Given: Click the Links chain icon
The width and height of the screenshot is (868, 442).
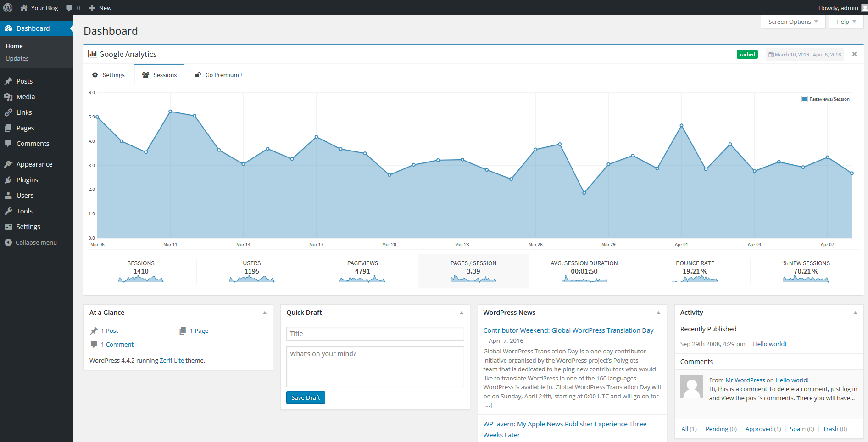Looking at the screenshot, I should point(8,112).
